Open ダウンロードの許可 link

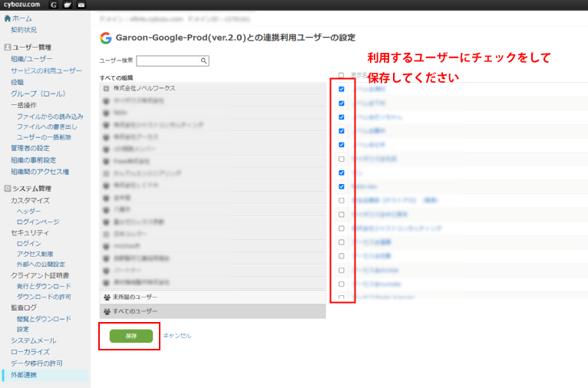point(44,296)
